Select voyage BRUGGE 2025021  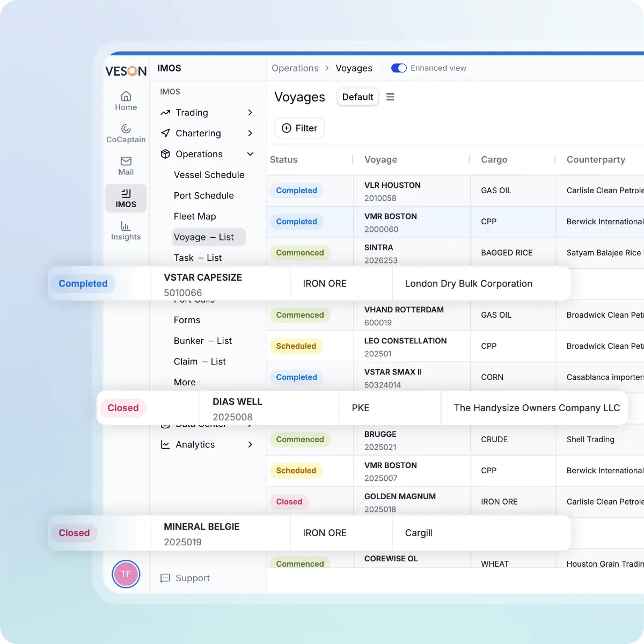[x=380, y=440]
